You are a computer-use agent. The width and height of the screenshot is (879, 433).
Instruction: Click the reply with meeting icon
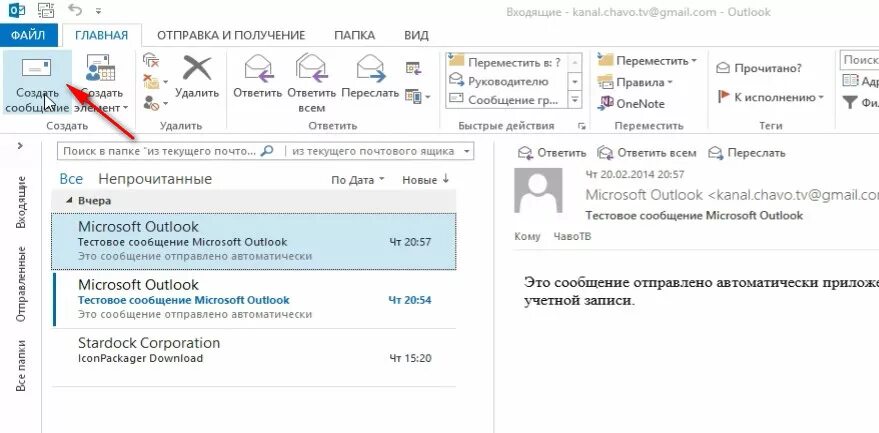pos(413,68)
